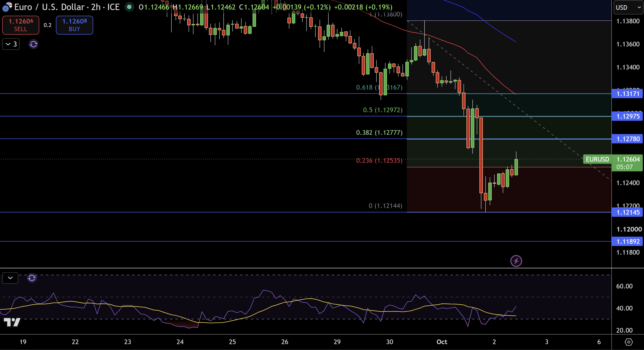Click the 0 (1.12144) Fibonacci label
The height and width of the screenshot is (350, 644).
click(x=386, y=206)
